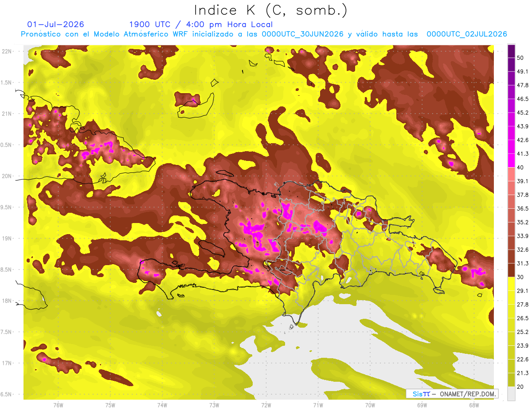Click the colorbar label "25.2"
532x411 pixels.
tap(523, 332)
